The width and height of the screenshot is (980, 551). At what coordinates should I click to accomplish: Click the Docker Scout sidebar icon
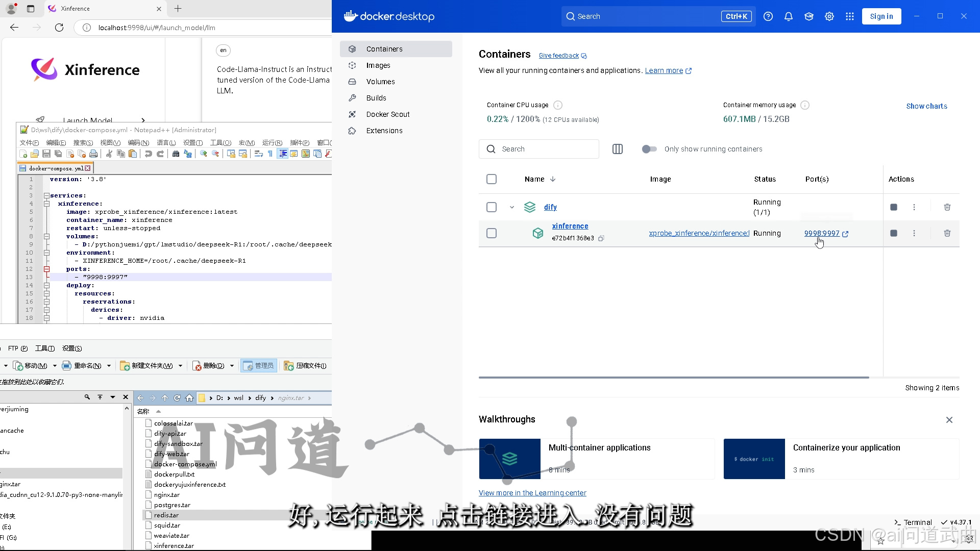pos(352,114)
